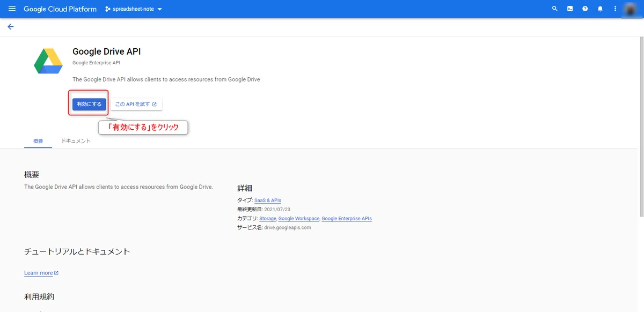Go back with the left arrow
The image size is (644, 312).
pyautogui.click(x=11, y=27)
